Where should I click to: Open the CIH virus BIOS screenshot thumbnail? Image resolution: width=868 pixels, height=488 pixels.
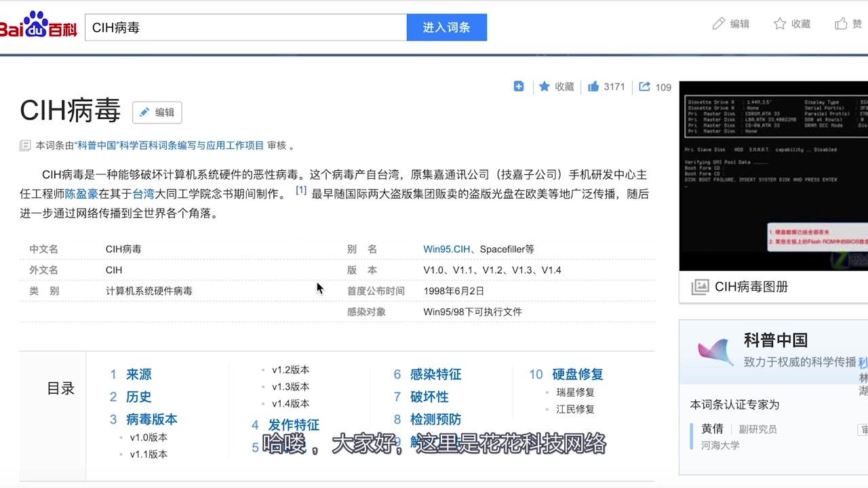(x=773, y=176)
